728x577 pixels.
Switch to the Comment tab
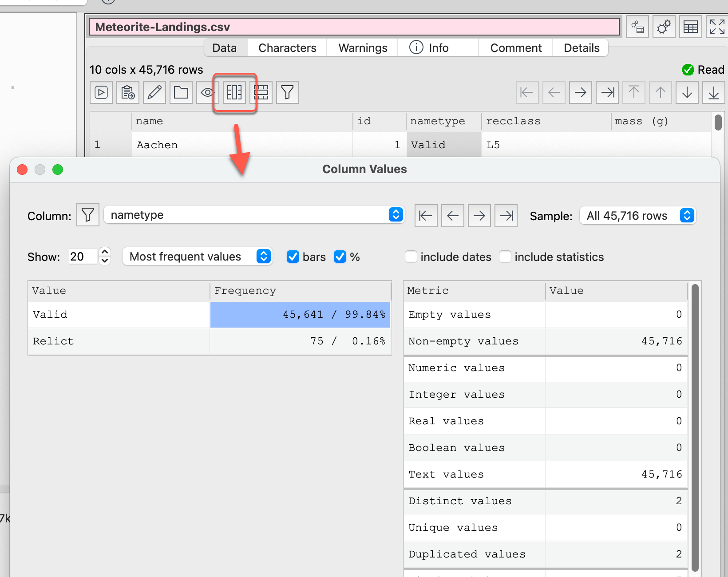516,48
